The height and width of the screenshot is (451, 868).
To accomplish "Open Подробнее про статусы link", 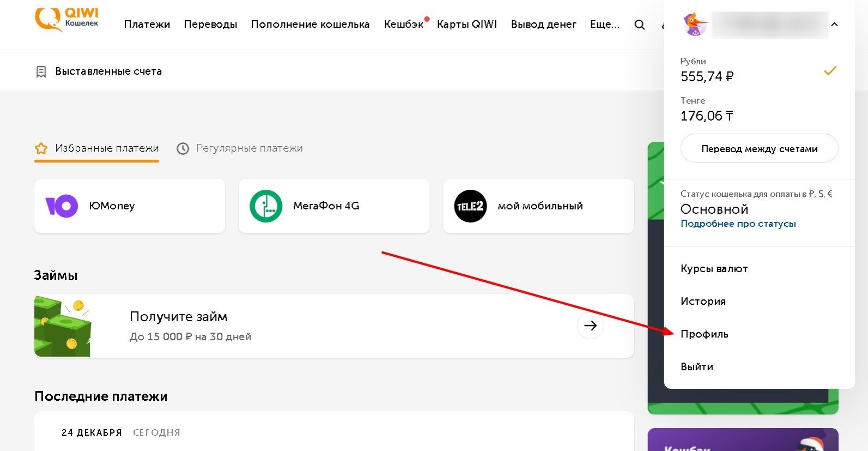I will pyautogui.click(x=738, y=224).
